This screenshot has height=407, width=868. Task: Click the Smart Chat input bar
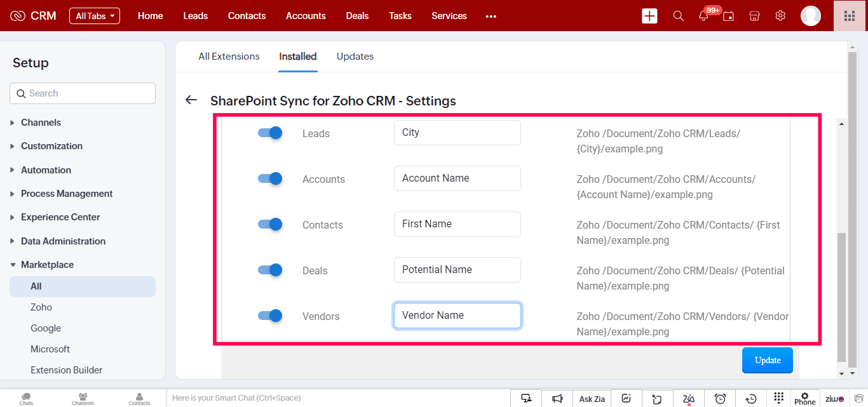[339, 398]
